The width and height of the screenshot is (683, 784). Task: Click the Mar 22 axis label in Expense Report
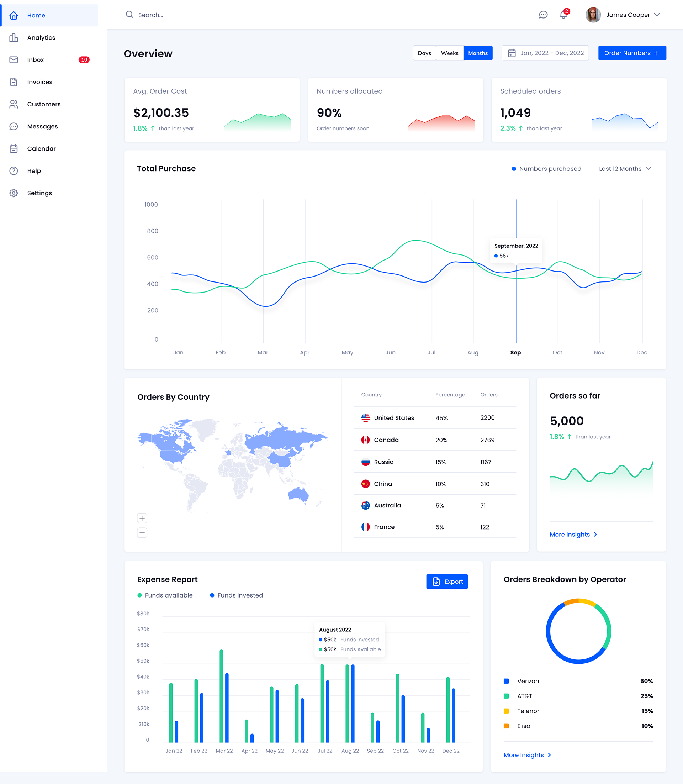point(224,751)
